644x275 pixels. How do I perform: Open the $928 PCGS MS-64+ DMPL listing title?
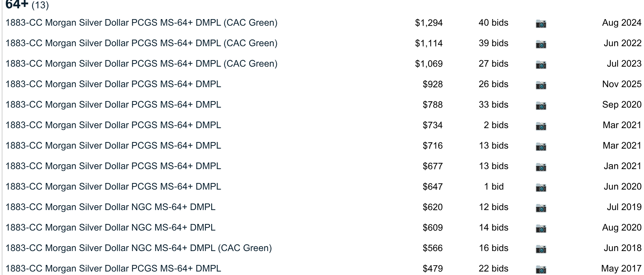(113, 84)
